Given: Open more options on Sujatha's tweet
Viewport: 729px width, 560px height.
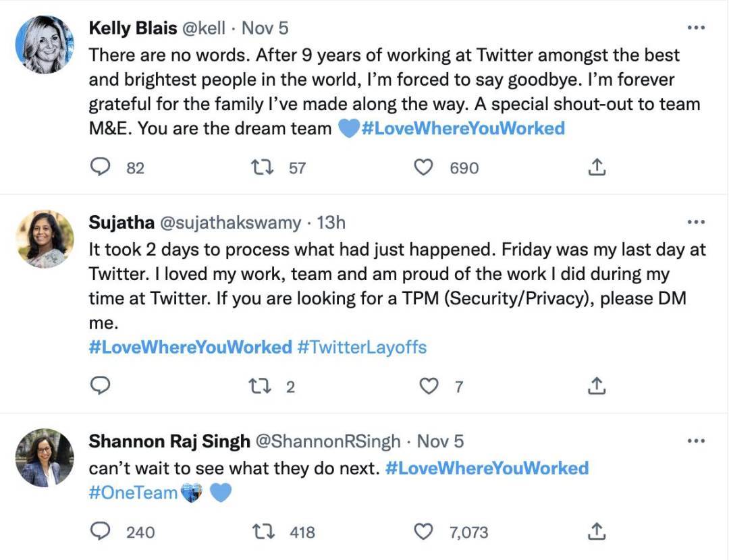Looking at the screenshot, I should [695, 221].
